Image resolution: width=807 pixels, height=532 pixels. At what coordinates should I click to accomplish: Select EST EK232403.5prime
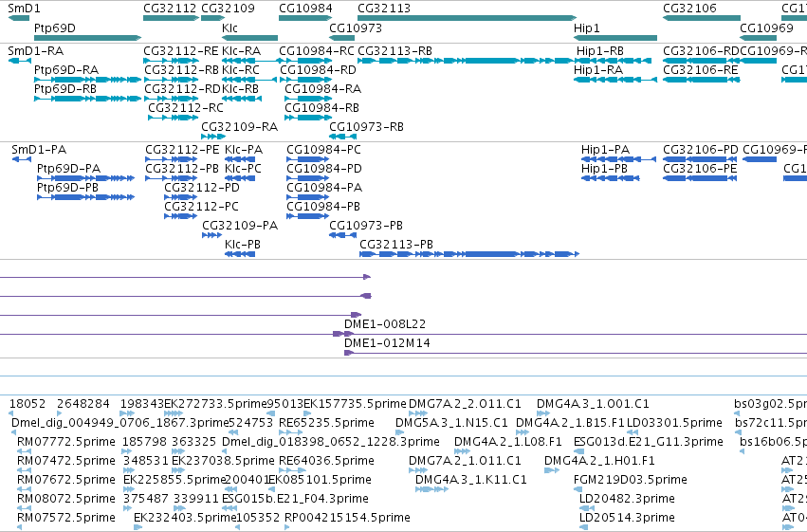[185, 518]
